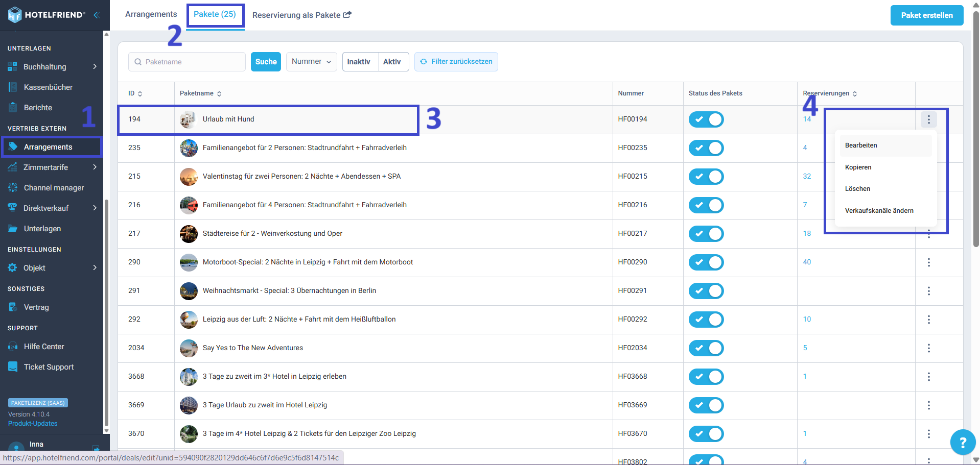Click the Ticket Support icon
The height and width of the screenshot is (465, 980).
click(13, 367)
